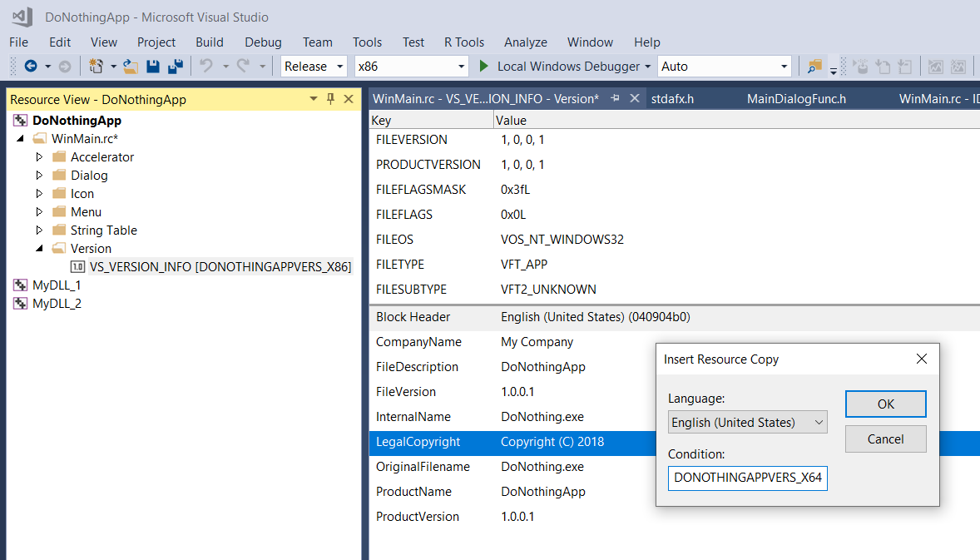Open the Release configuration dropdown

coord(340,67)
